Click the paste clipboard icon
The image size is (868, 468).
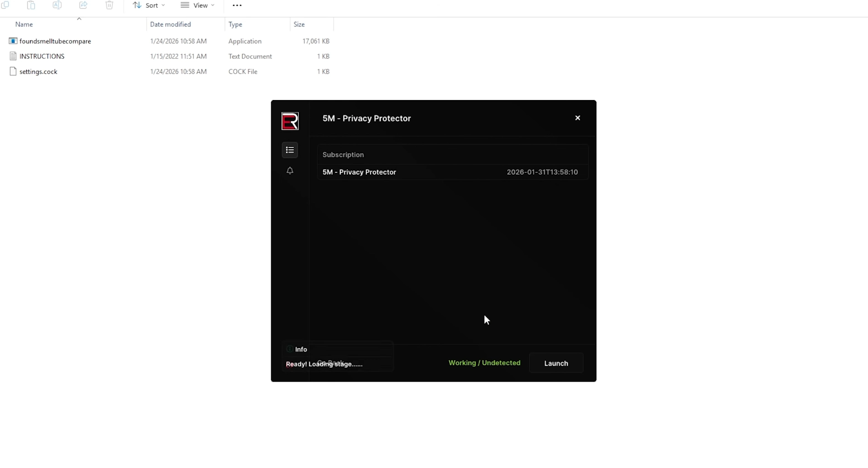click(x=31, y=5)
